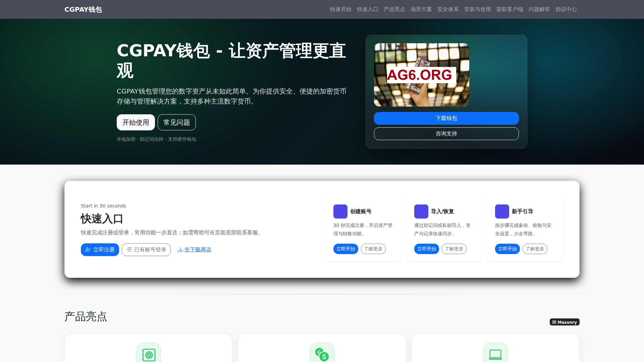Click the blue 下载钱包 button
This screenshot has width=644, height=362.
click(446, 118)
